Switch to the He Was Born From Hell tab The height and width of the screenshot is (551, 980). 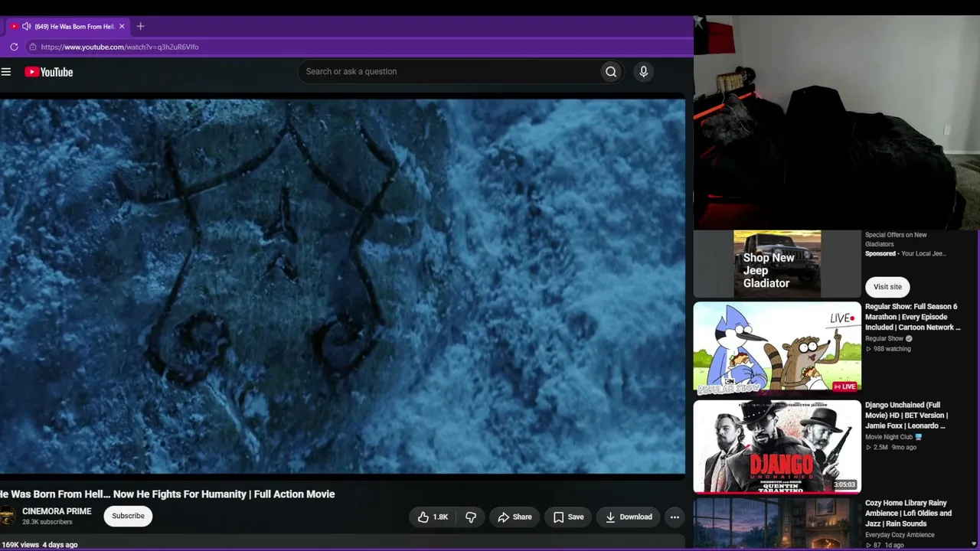tap(69, 26)
